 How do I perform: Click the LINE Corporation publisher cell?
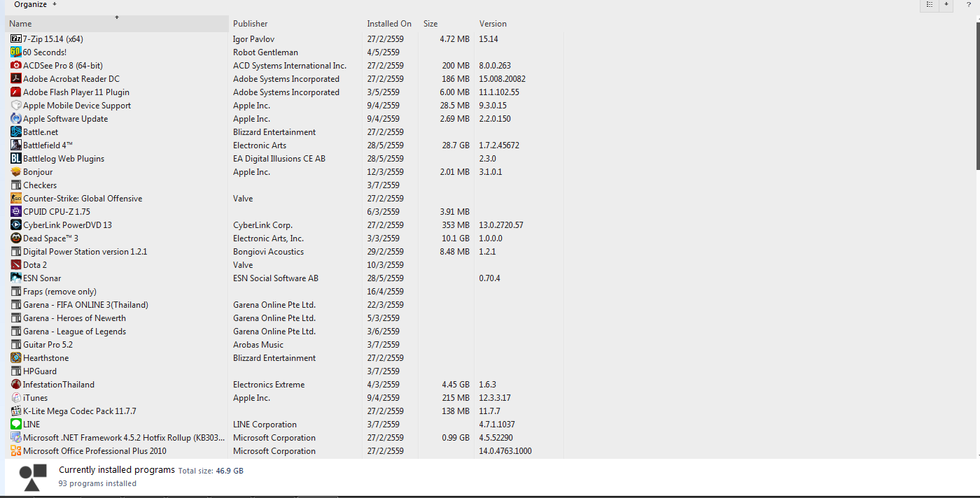(x=265, y=425)
